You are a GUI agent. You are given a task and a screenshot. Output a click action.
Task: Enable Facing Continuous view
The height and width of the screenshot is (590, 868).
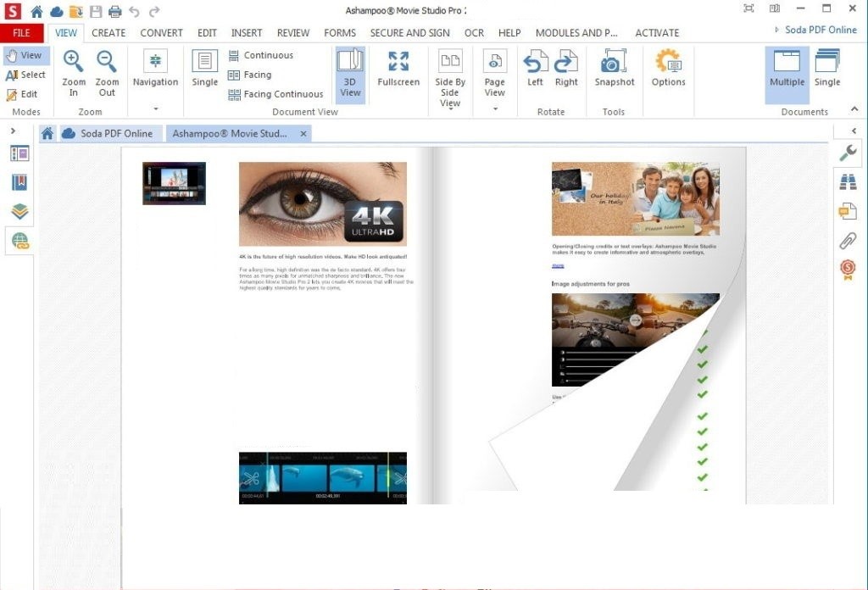click(x=275, y=94)
